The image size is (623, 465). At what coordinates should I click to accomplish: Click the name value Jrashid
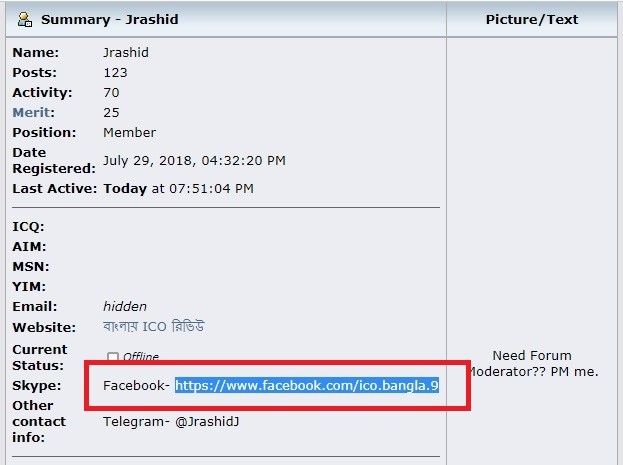point(126,52)
